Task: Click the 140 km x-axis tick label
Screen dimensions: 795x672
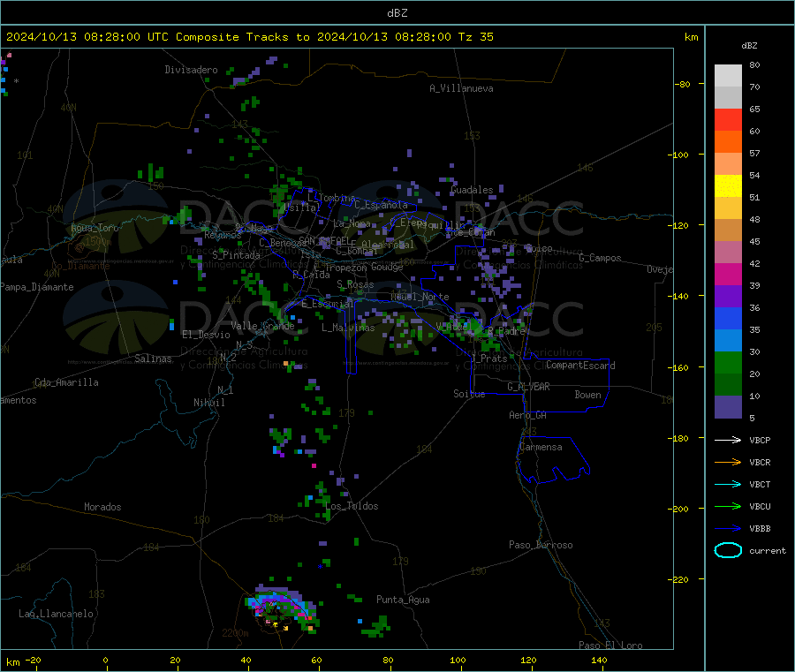Action: 599,660
